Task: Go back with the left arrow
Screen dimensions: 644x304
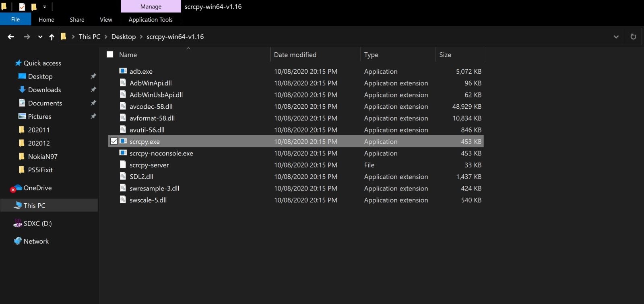Action: 11,37
